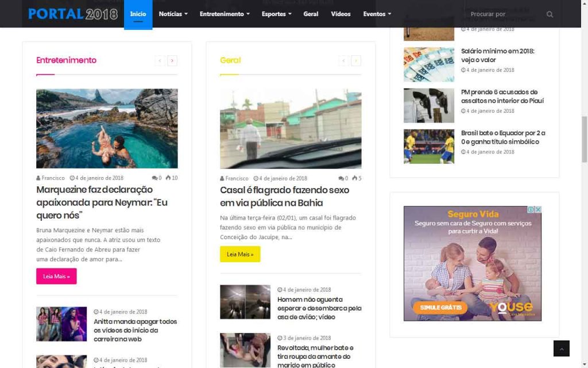588x368 pixels.
Task: Go to next Entretenimento slide
Action: [172, 60]
